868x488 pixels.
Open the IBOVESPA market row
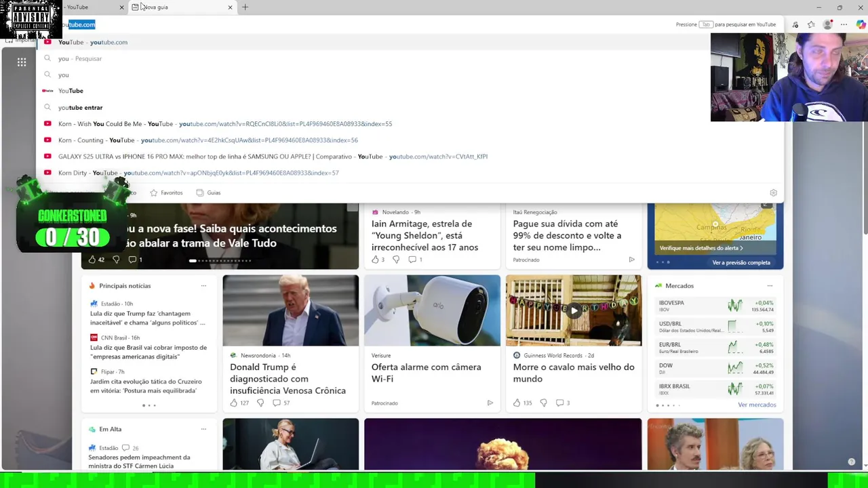tap(715, 306)
